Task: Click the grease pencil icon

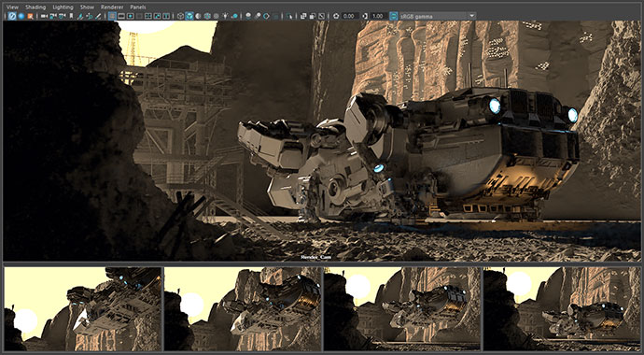Action: [x=98, y=16]
